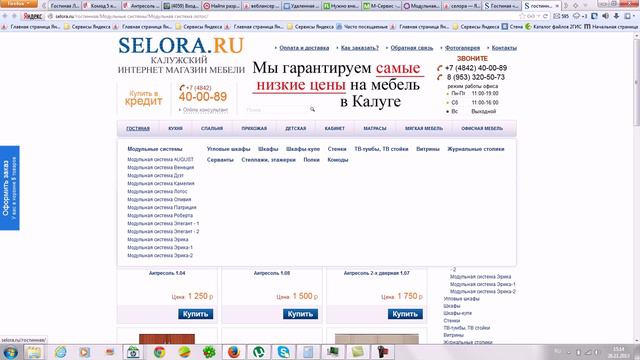The height and width of the screenshot is (360, 640).
Task: Select the 'Прихожая' menu item
Action: tap(254, 128)
